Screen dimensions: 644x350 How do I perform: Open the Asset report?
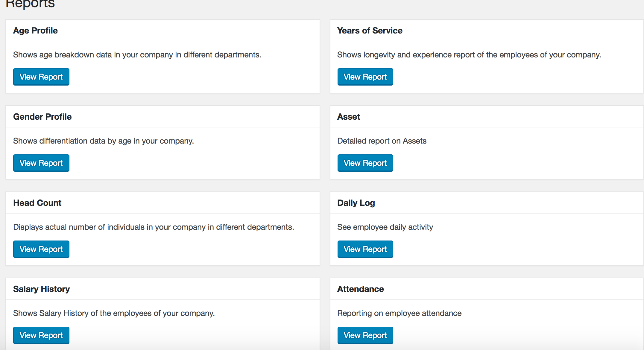point(365,163)
